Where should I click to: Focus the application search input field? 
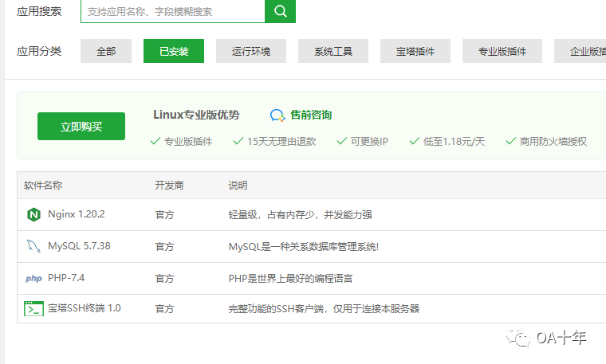click(173, 11)
